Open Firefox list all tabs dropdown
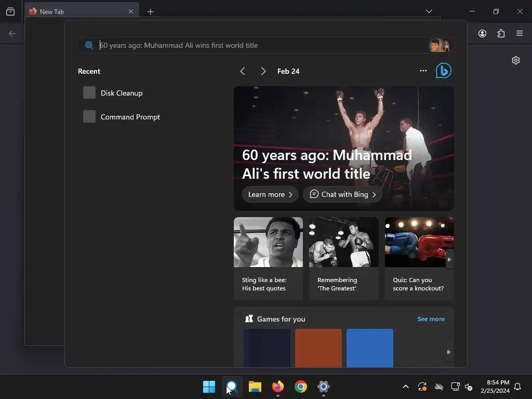Screen dimensions: 532x399 429,11
